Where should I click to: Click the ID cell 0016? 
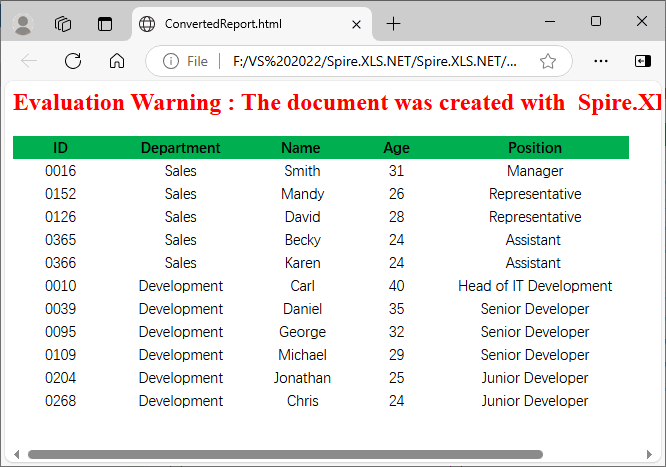coord(60,171)
